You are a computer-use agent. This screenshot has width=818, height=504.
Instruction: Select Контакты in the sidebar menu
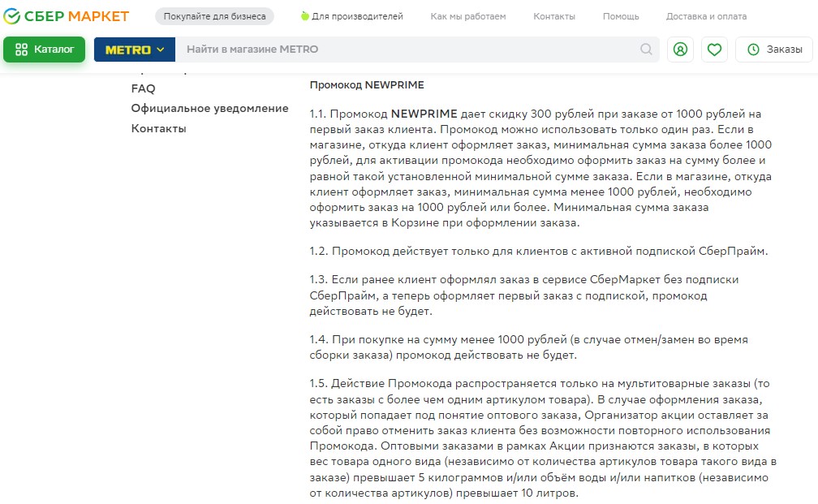[x=158, y=128]
